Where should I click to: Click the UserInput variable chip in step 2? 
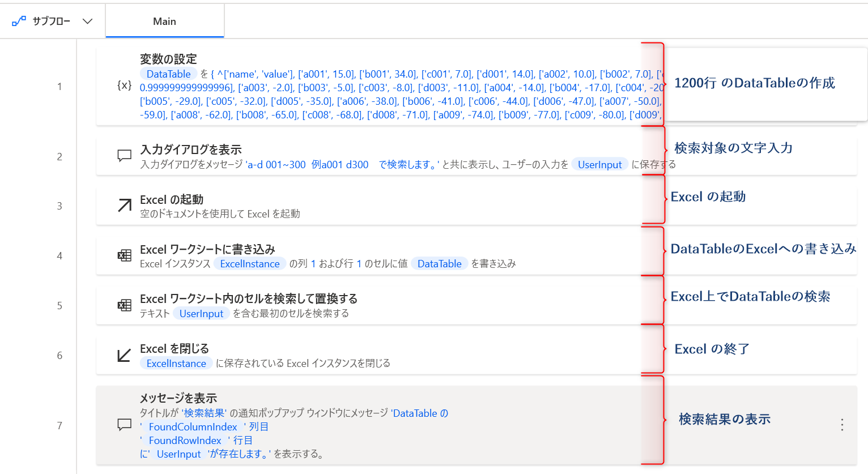(x=599, y=165)
